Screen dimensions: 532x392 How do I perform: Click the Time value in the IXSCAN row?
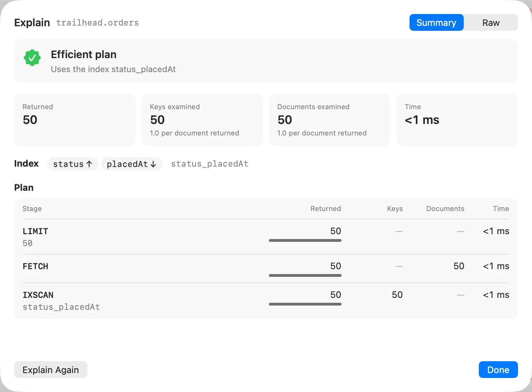pos(496,295)
